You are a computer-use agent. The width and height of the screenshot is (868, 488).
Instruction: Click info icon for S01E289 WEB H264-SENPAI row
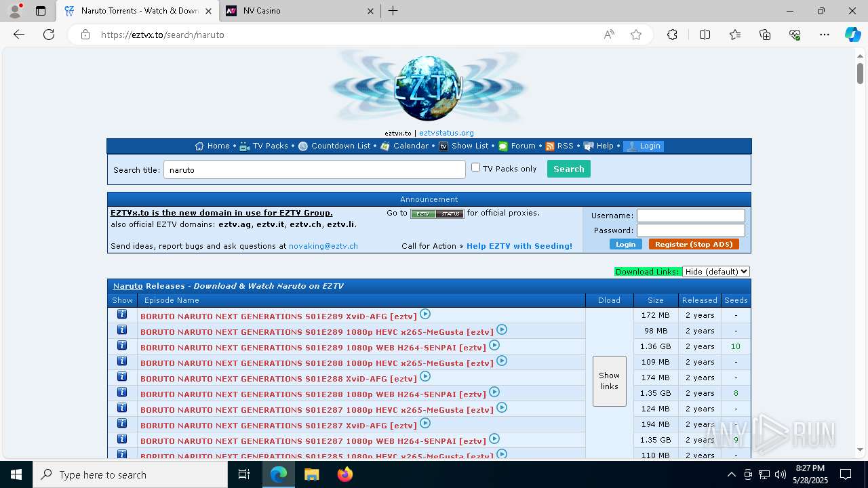point(122,346)
